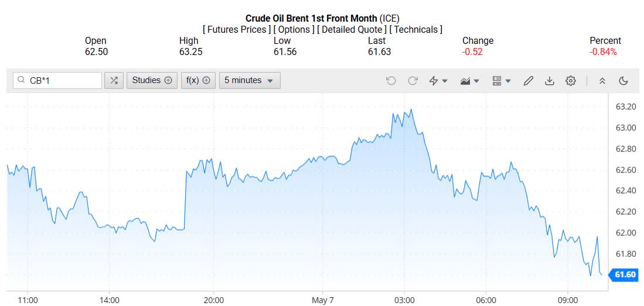Open the Detailed Quote link
Viewport: 644px width, 306px height.
(x=352, y=29)
